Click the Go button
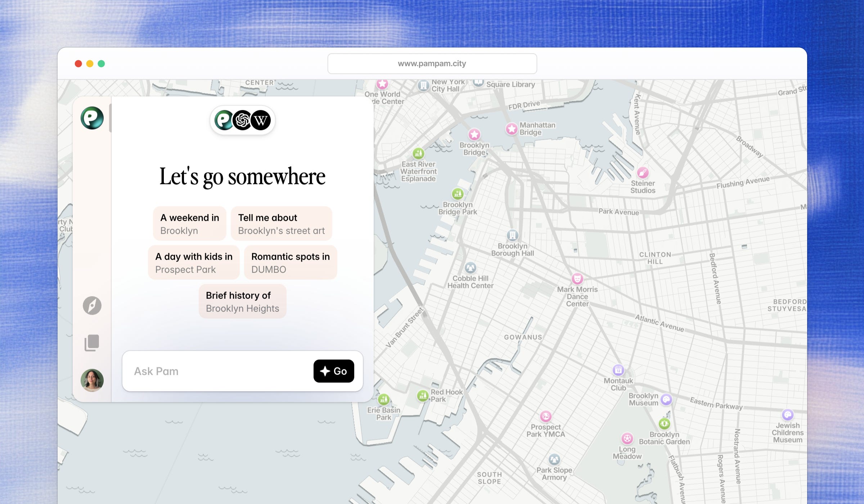Screen dimensions: 864x504 334,371
